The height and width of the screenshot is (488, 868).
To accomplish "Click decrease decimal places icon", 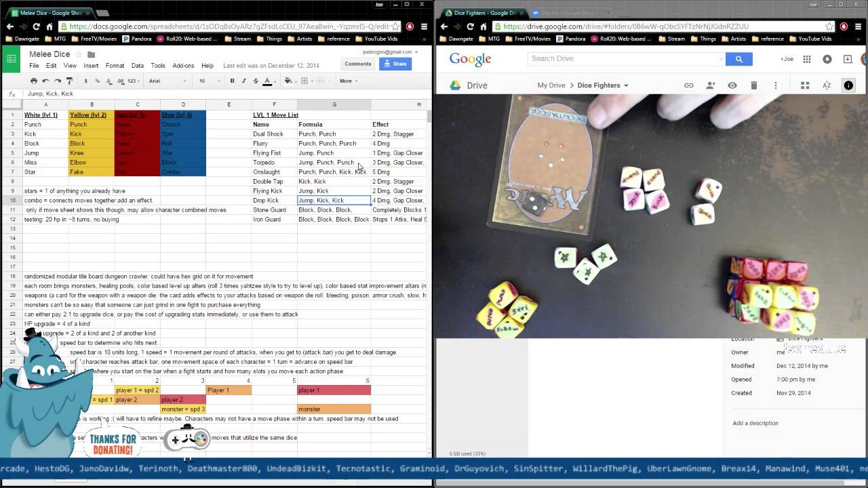I will click(108, 81).
